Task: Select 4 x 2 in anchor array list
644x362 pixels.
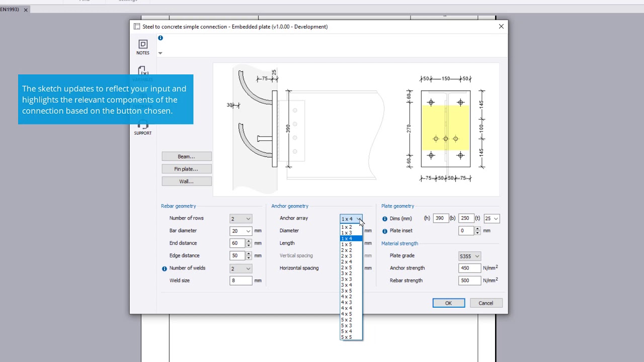Action: [x=351, y=297]
